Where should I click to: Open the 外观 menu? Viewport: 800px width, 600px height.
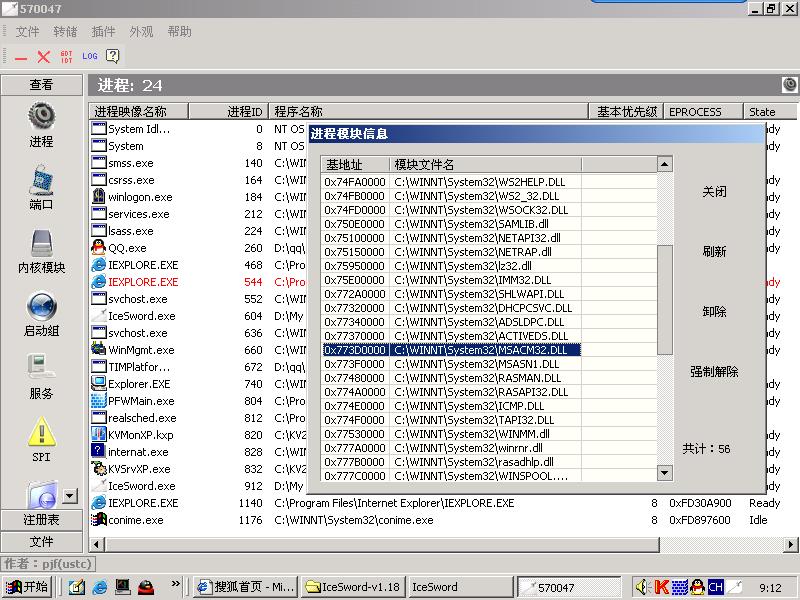click(141, 32)
